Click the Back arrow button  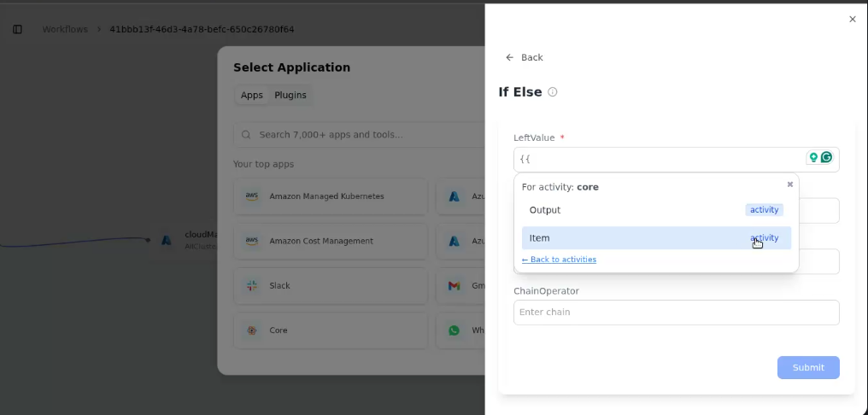click(524, 57)
